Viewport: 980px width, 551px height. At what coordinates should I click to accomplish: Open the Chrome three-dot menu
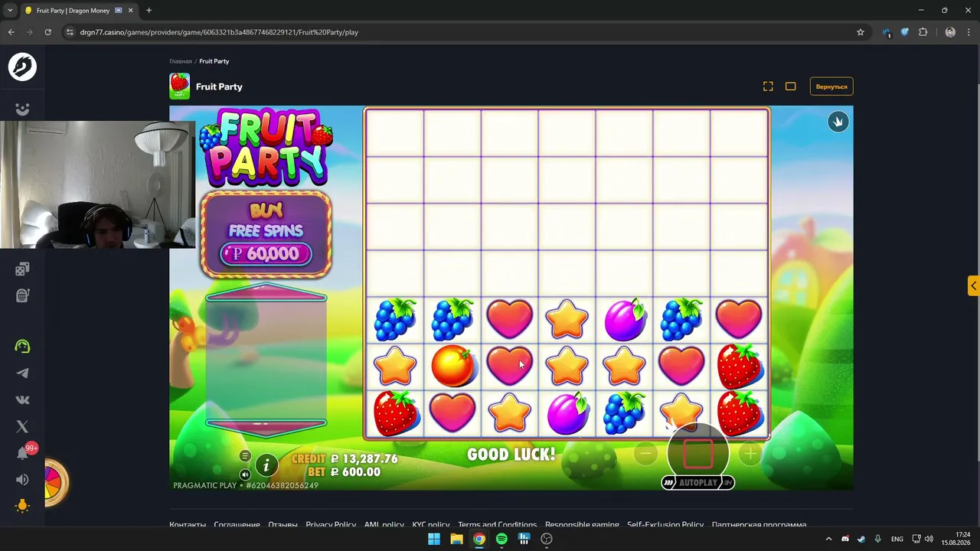(x=969, y=32)
